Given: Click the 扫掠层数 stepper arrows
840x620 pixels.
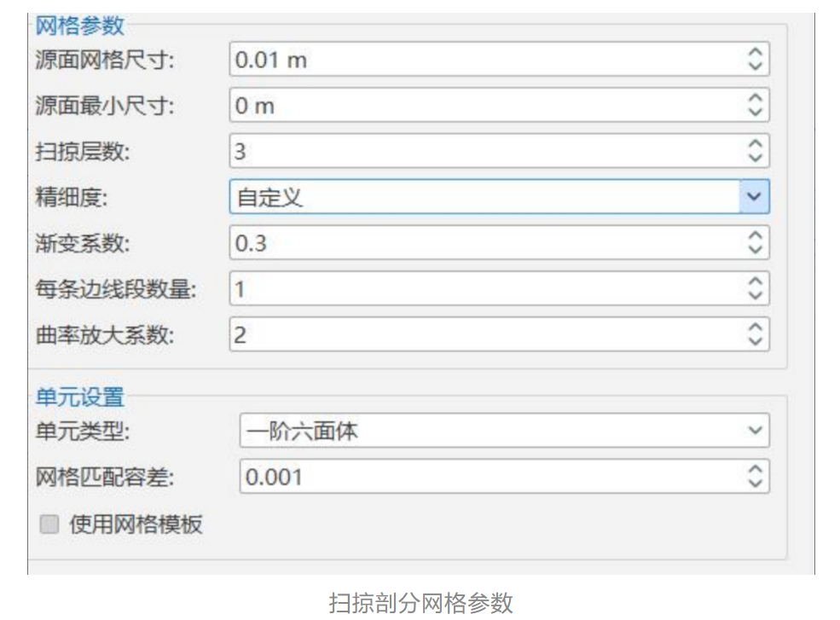Looking at the screenshot, I should (755, 152).
